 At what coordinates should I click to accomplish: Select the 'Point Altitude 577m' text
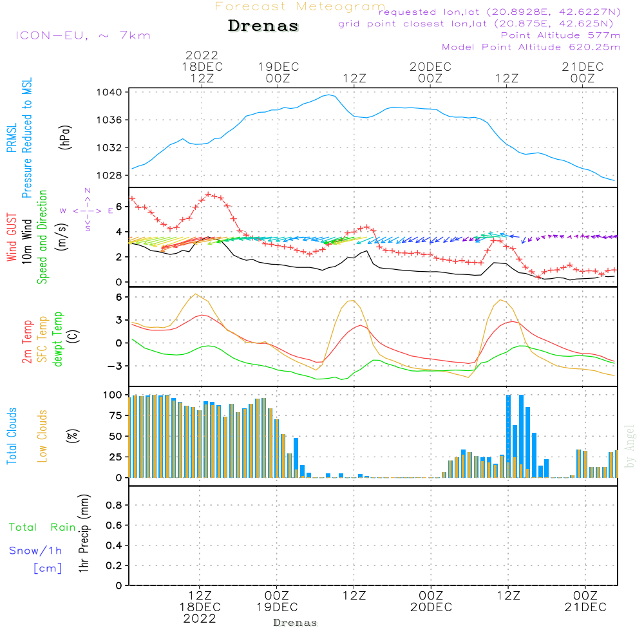pos(561,35)
